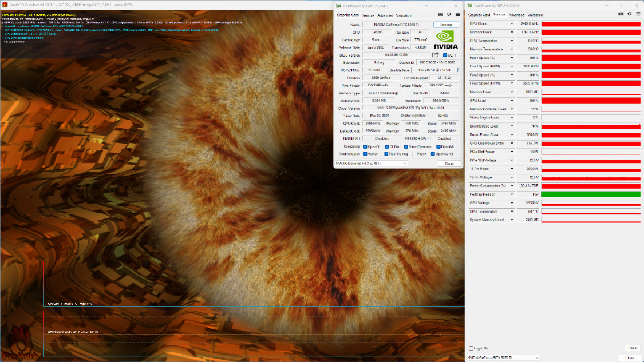Enable the Log to file checkbox
The height and width of the screenshot is (362, 644).
pos(471,348)
